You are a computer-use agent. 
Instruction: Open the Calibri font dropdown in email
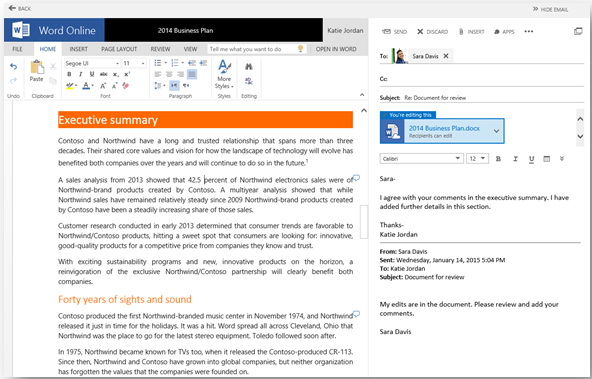point(421,159)
